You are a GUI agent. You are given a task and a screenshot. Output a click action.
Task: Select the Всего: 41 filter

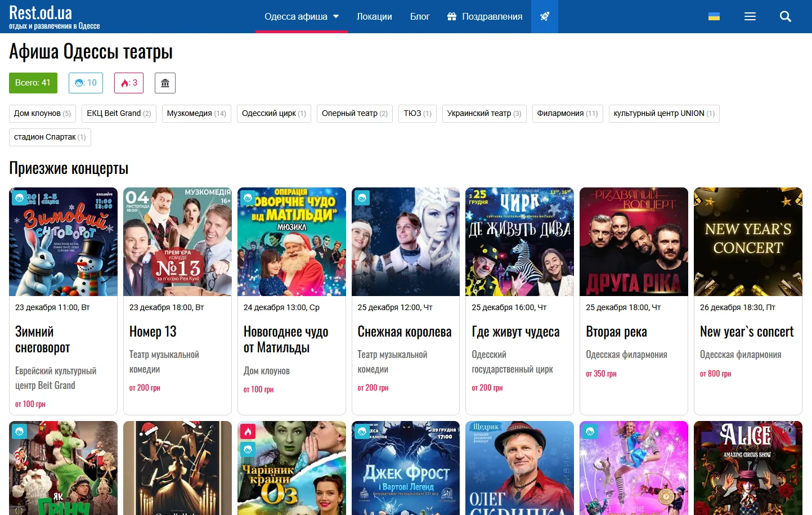point(33,83)
